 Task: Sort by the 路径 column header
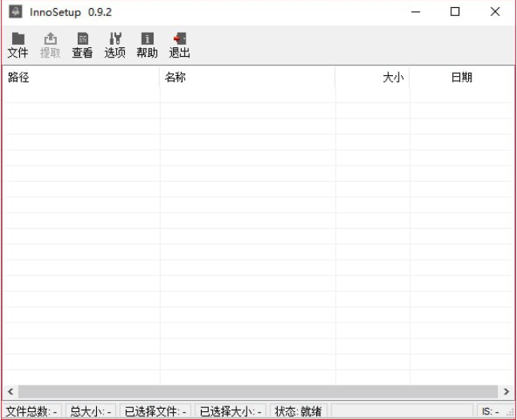click(x=81, y=78)
